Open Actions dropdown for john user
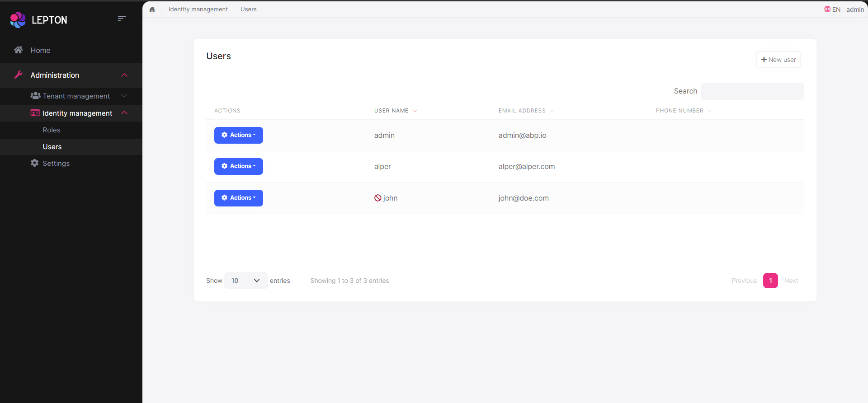 click(238, 198)
